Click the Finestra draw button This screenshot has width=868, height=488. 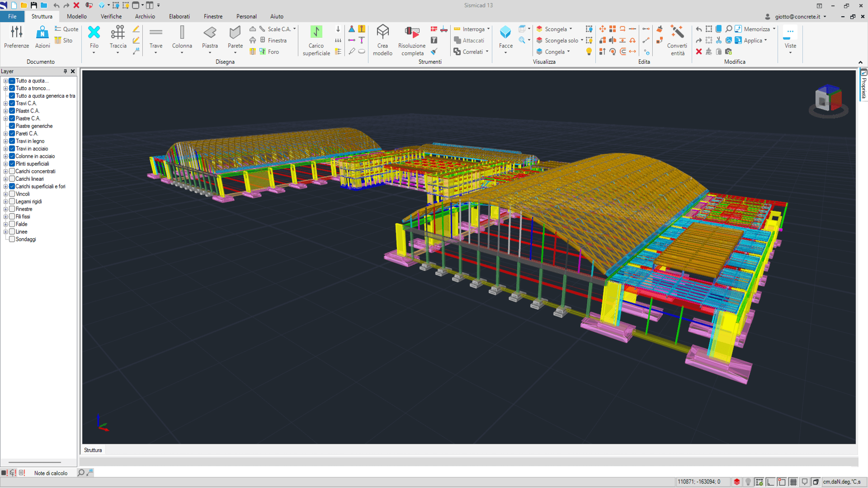[273, 40]
